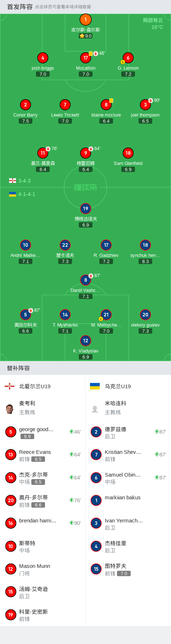The height and width of the screenshot is (644, 171).
Task: Open 博格达诺夫 number 19 player badge
Action: pos(86,209)
